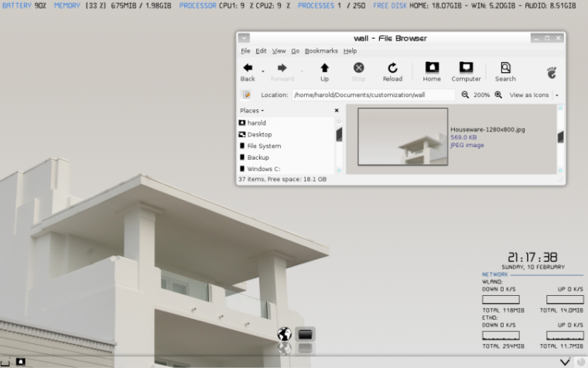Viewport: 588px width, 368px height.
Task: Open the File menu
Action: click(x=245, y=50)
